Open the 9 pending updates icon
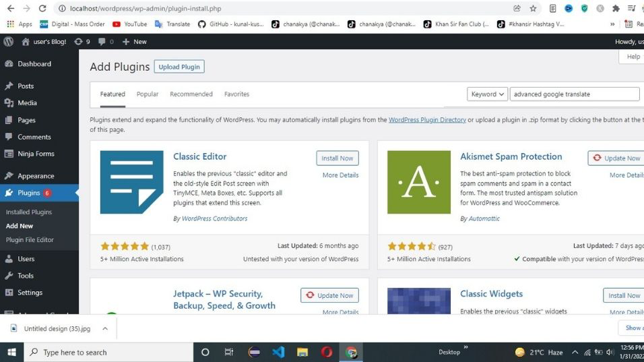 point(82,42)
